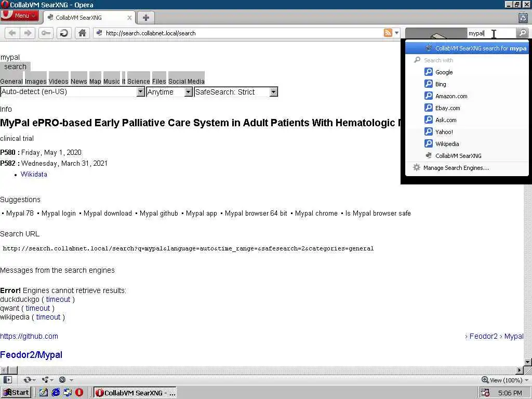
Task: Click the Mypal app suggestion
Action: click(x=201, y=213)
